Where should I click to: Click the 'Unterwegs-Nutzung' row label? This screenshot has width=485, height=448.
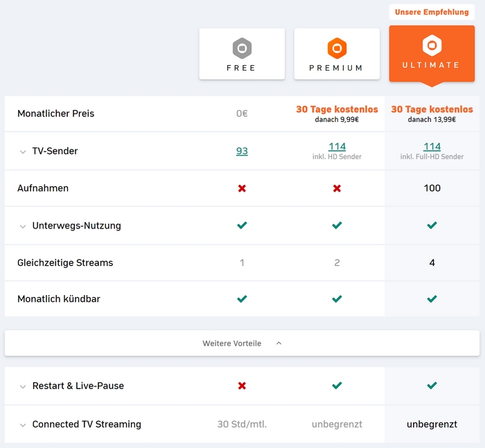(76, 226)
